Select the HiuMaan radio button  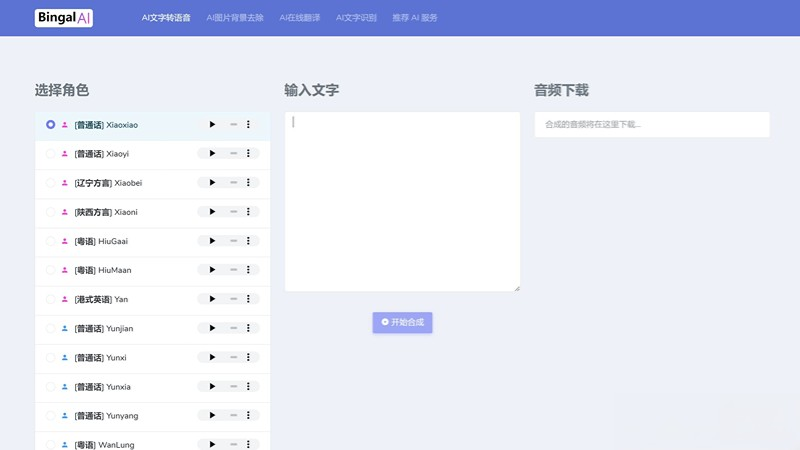pos(51,270)
